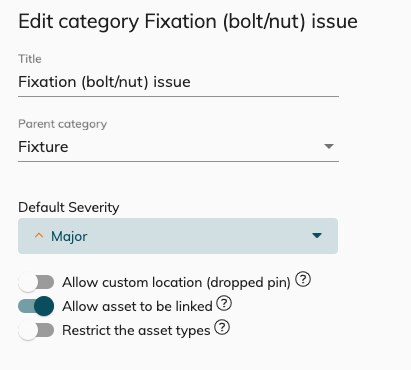Click the Allow custom location (dropped pin) label
The width and height of the screenshot is (411, 370).
click(176, 283)
